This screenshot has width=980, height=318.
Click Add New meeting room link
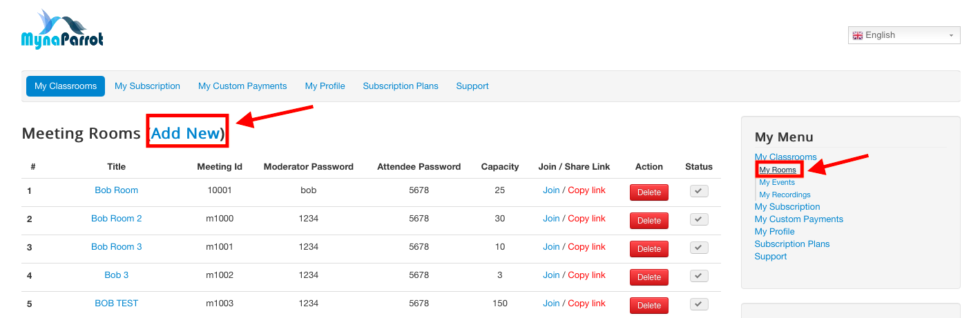(x=185, y=133)
